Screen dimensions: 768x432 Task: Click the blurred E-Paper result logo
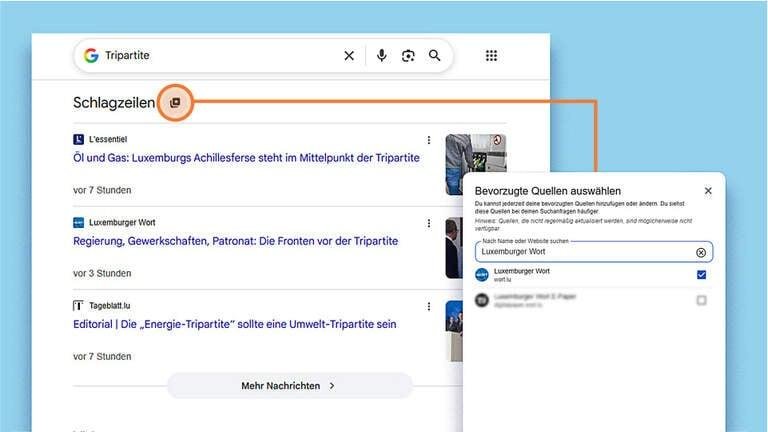coord(482,300)
